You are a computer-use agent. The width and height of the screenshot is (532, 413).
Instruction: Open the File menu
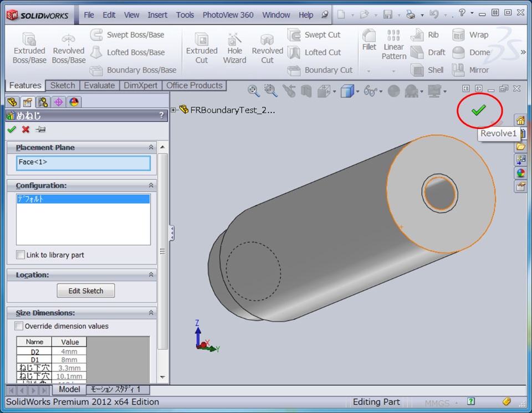coord(89,15)
